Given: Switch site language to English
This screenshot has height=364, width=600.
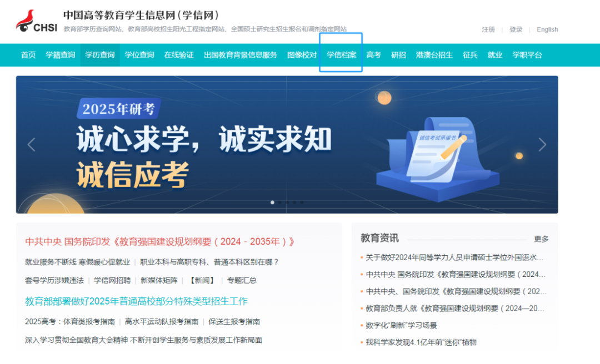Looking at the screenshot, I should click(547, 29).
